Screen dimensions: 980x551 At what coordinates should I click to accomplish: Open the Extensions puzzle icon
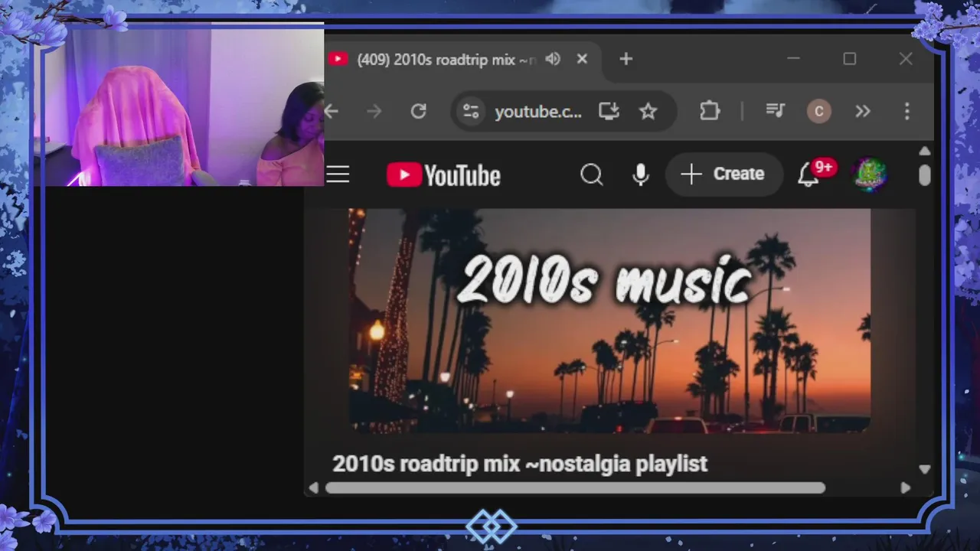710,112
